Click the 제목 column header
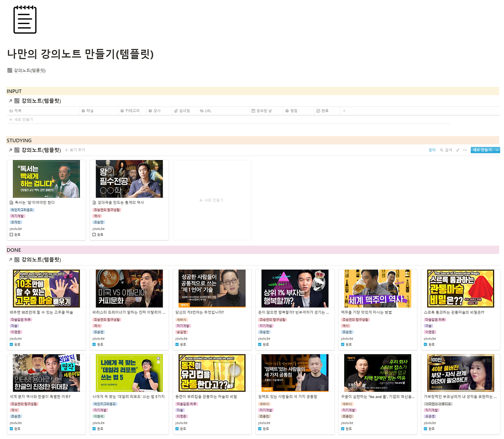The width and height of the screenshot is (504, 439). pyautogui.click(x=43, y=111)
